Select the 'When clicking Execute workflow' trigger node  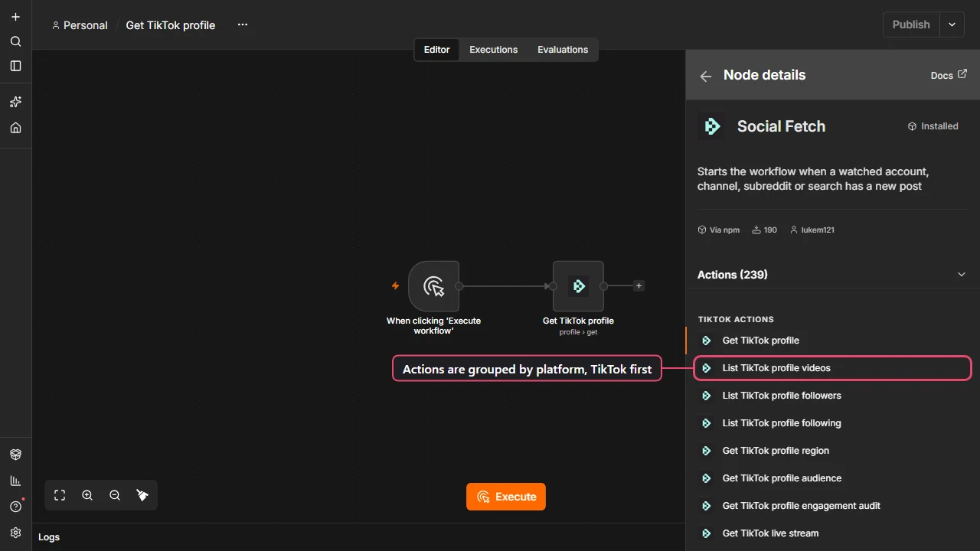tap(433, 286)
